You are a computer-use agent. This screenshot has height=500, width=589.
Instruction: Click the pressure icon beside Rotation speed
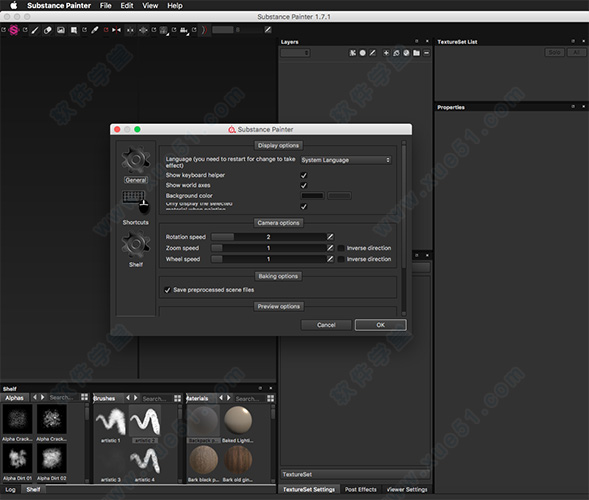pyautogui.click(x=330, y=237)
